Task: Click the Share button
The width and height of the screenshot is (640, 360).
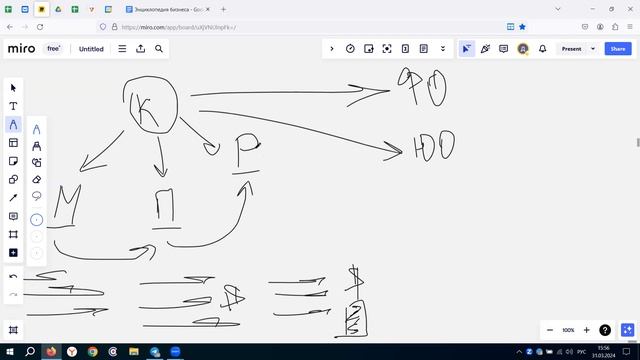Action: click(x=618, y=49)
